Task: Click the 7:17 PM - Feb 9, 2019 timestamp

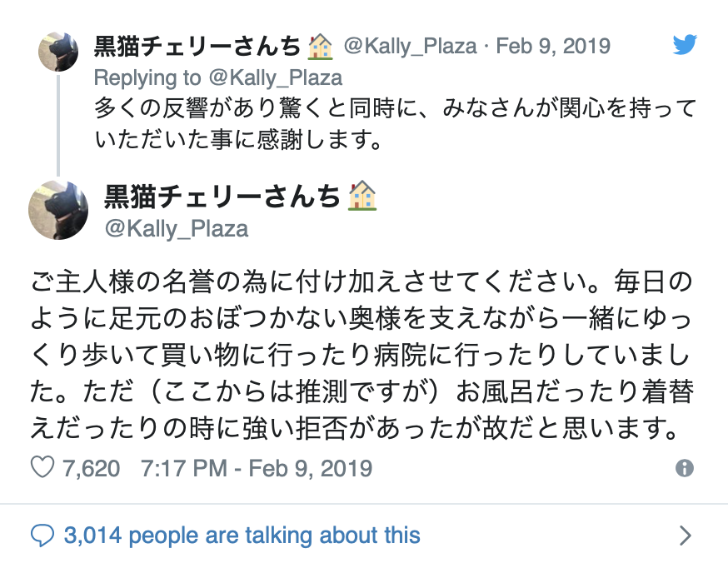Action: (257, 468)
